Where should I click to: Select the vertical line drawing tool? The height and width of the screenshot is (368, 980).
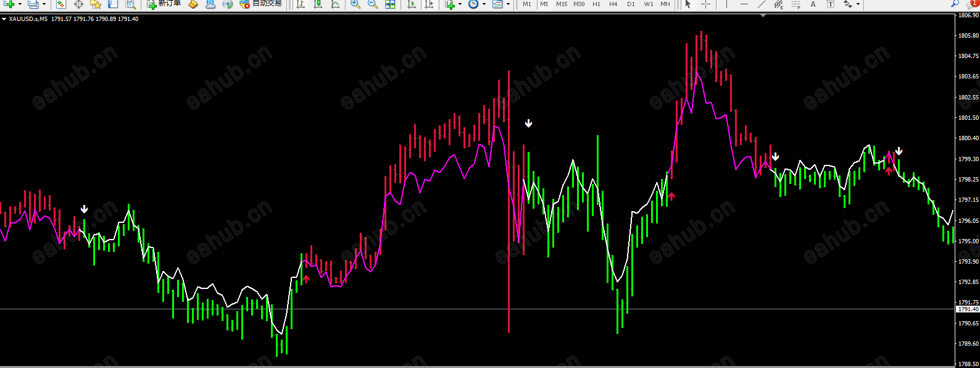[726, 4]
